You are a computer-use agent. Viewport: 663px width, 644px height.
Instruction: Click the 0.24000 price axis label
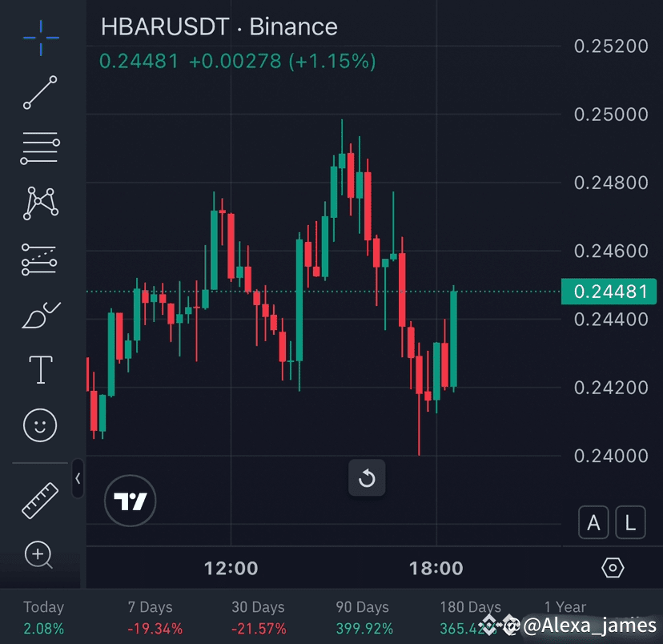(611, 456)
